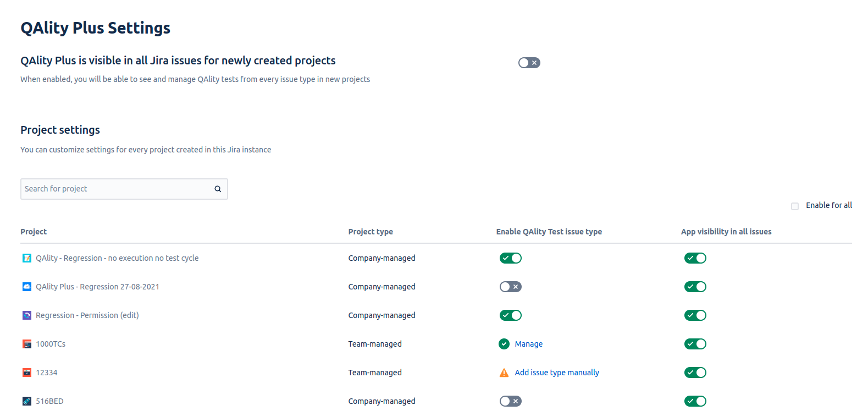The image size is (868, 416).
Task: Click the Project type column header
Action: coord(371,232)
